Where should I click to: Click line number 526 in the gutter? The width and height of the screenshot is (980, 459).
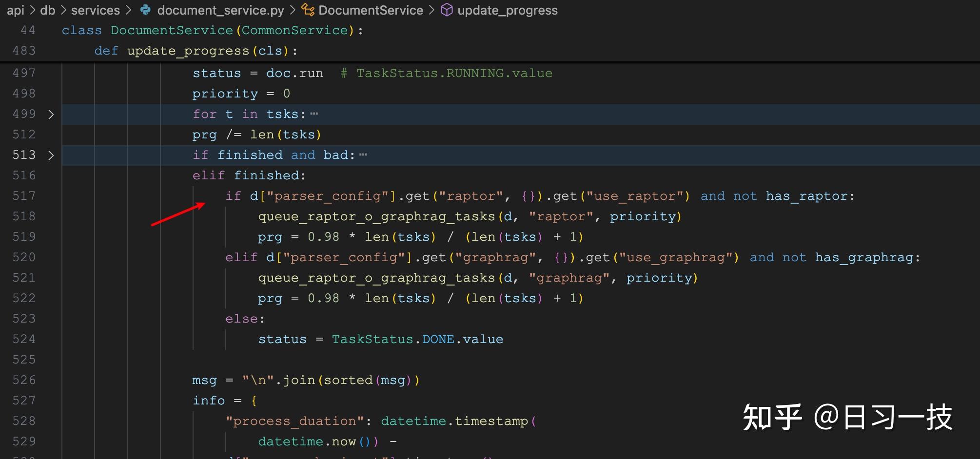24,380
